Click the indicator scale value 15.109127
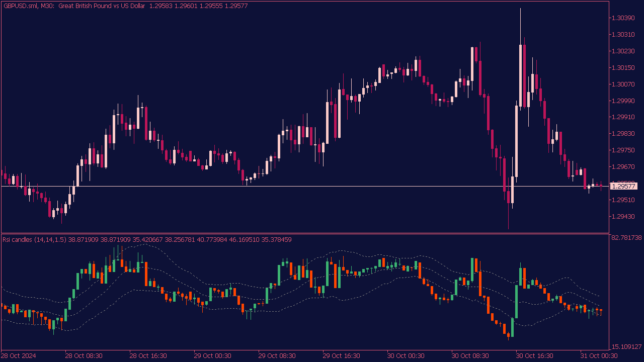Image resolution: width=644 pixels, height=362 pixels. (x=626, y=347)
